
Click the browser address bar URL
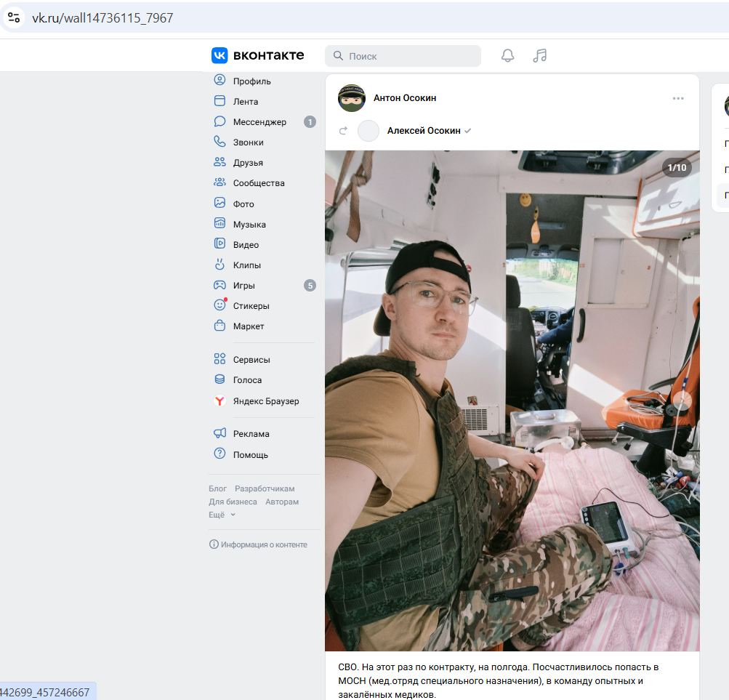click(x=102, y=17)
